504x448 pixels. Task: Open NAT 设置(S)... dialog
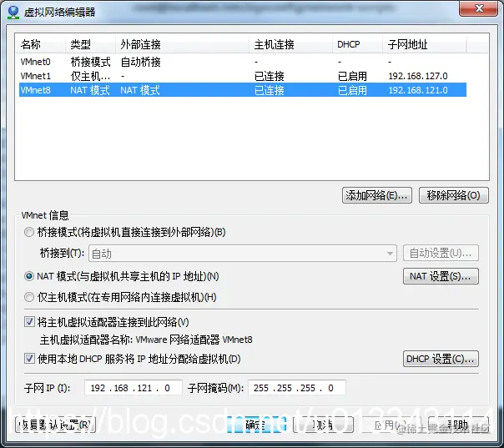coord(441,276)
